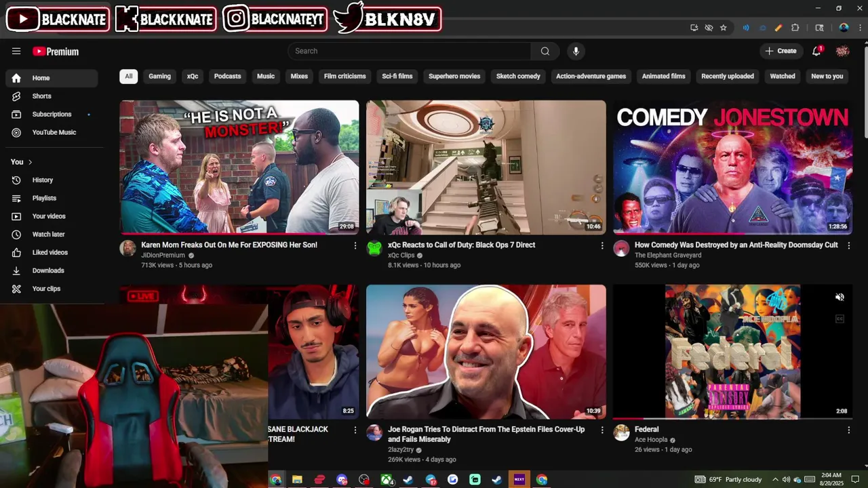Screen dimensions: 868x488
Task: Seek in the Federal preview progress bar
Action: (732, 418)
